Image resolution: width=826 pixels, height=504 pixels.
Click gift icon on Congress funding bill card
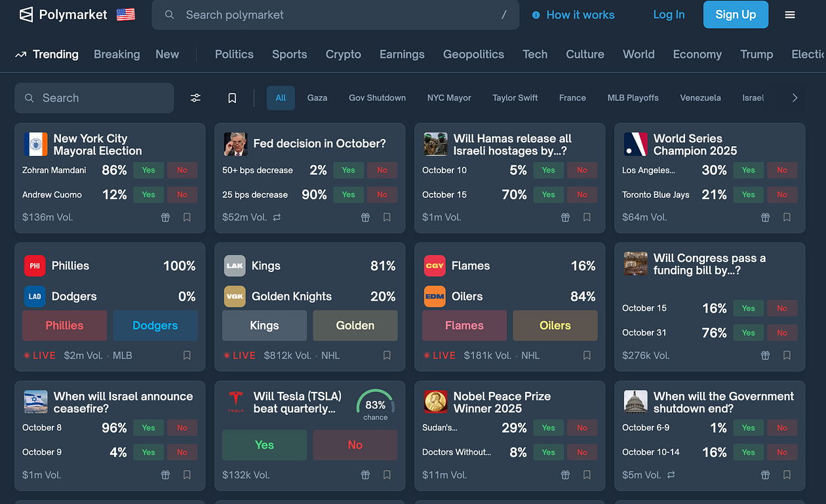(x=765, y=355)
